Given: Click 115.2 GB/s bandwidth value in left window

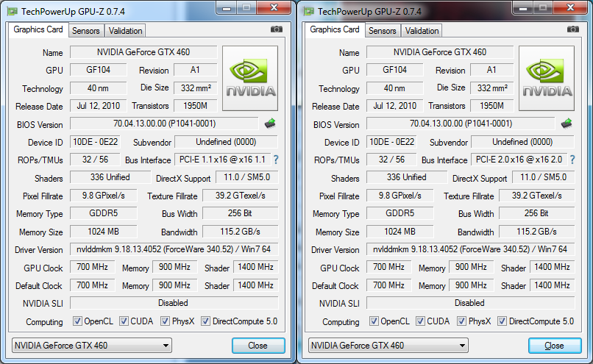Looking at the screenshot, I should coord(240,232).
